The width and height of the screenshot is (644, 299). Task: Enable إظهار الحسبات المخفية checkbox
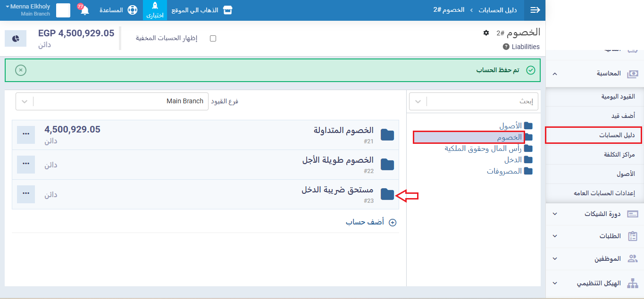[x=213, y=38]
